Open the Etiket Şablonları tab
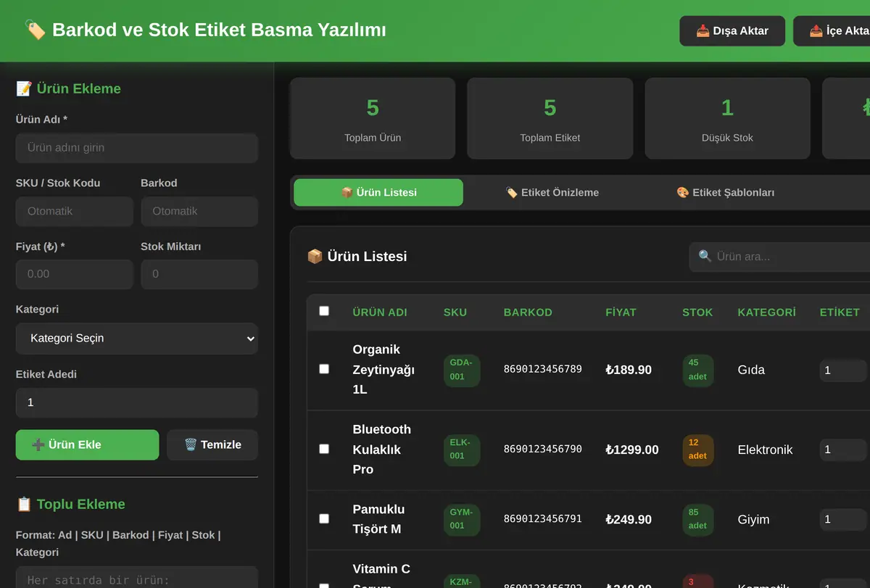The width and height of the screenshot is (870, 588). (x=725, y=193)
